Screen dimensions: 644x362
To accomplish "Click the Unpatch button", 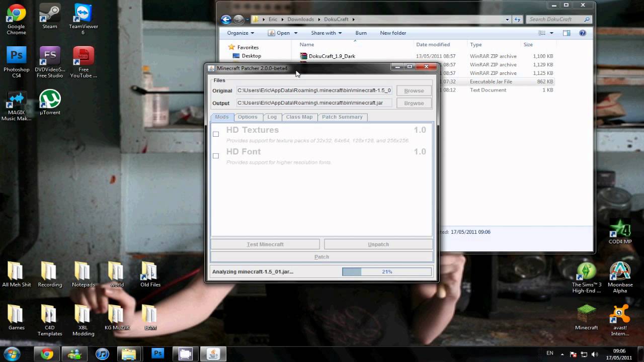I will click(378, 244).
